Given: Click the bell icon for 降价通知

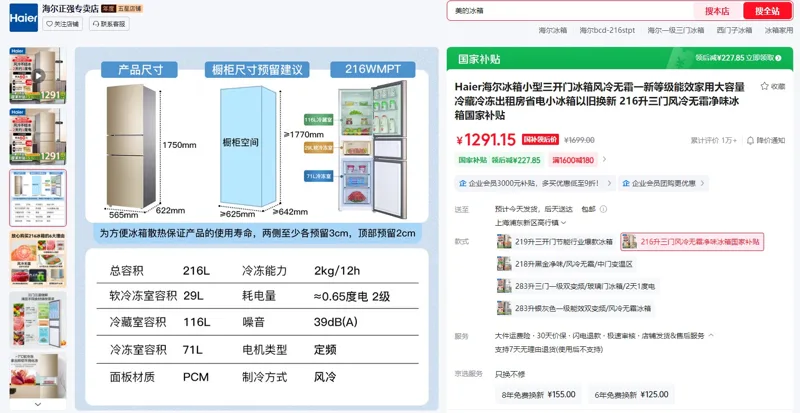Looking at the screenshot, I should 750,140.
